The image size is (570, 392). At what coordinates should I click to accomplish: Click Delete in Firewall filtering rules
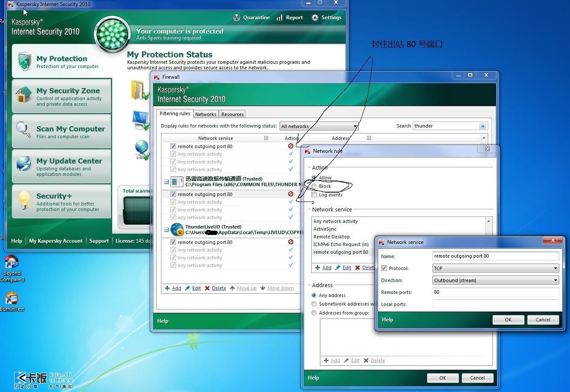click(215, 288)
